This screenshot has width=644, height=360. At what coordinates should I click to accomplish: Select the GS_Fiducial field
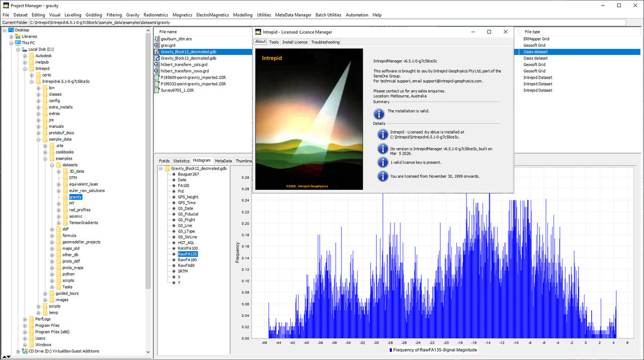click(188, 214)
